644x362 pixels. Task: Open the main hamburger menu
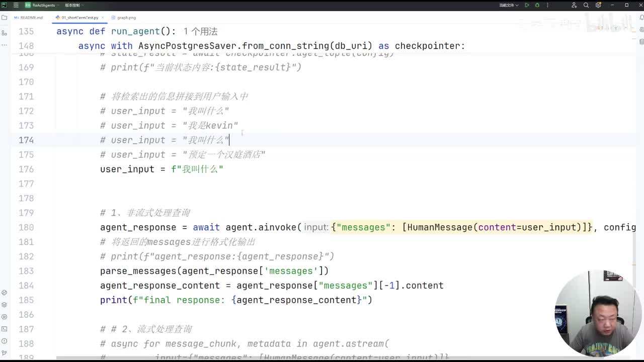tap(16, 5)
